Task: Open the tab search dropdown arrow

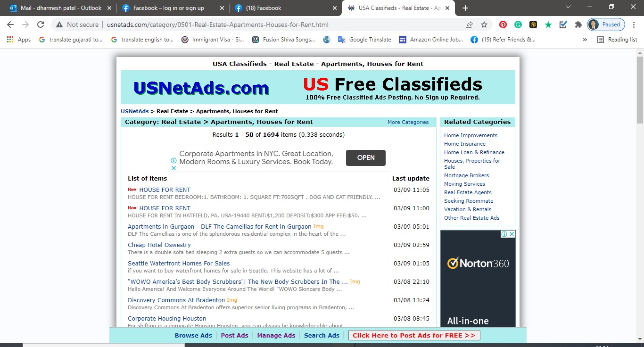Action: click(568, 7)
